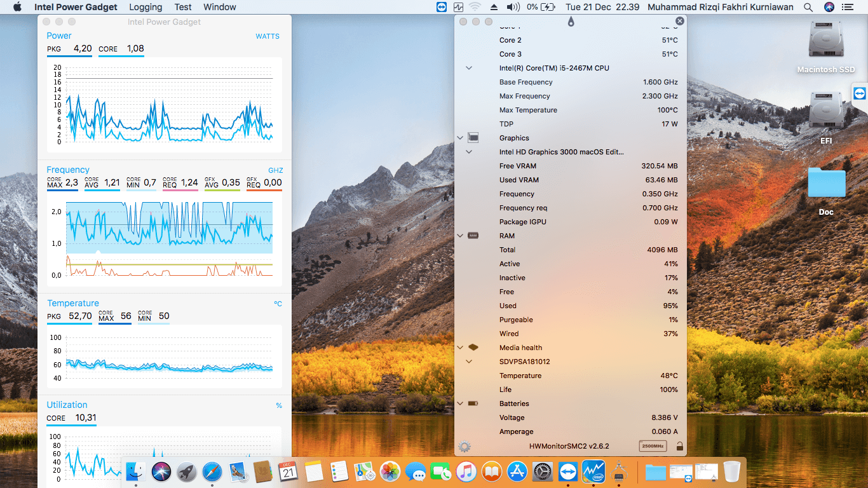
Task: Open Safari from the Dock
Action: (212, 471)
